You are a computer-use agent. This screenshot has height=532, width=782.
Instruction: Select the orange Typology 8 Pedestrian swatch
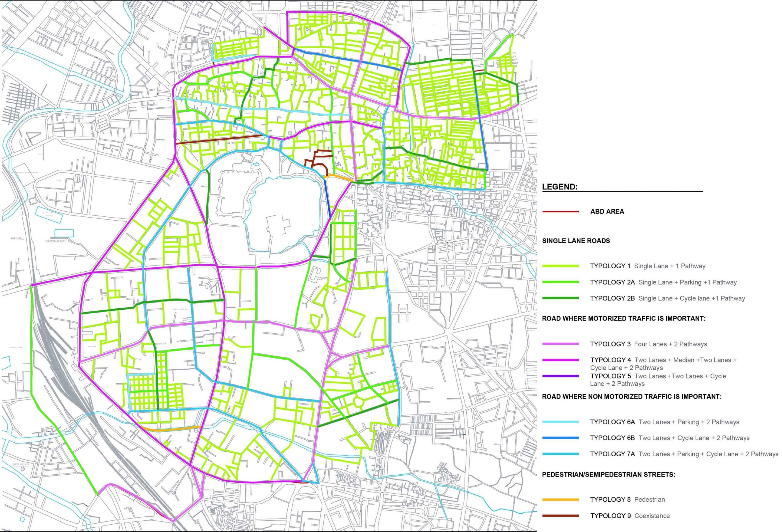560,500
